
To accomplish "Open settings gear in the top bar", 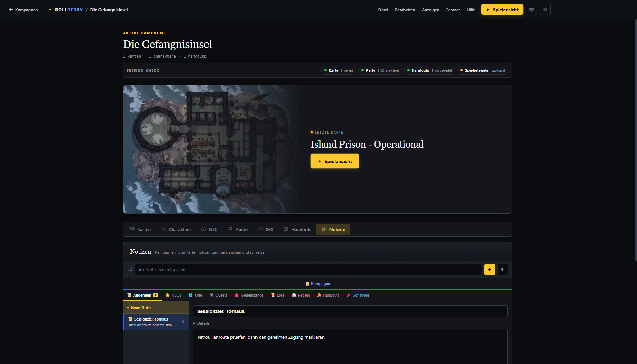I will point(545,10).
